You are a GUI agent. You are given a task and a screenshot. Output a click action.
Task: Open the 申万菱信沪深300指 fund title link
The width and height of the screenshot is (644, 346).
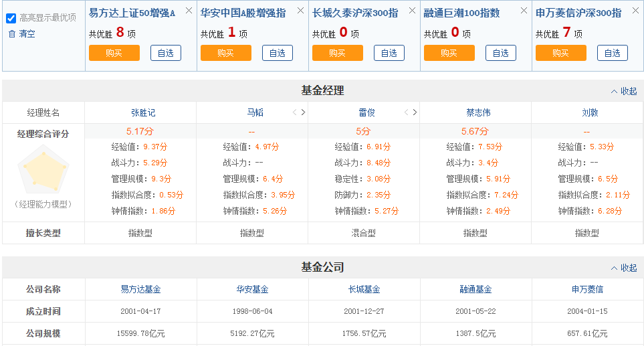click(x=578, y=13)
